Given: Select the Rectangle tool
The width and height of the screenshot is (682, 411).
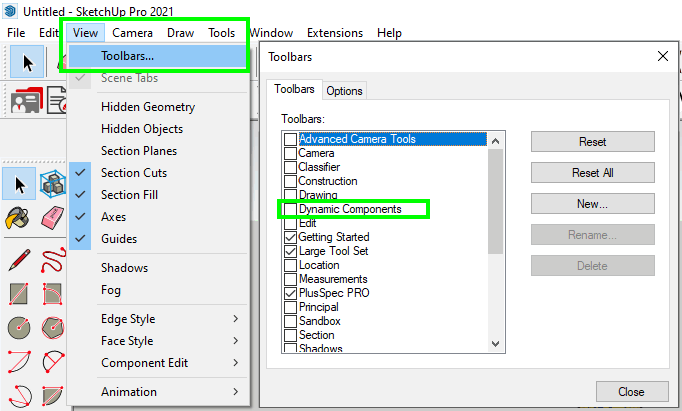Looking at the screenshot, I should [x=19, y=294].
